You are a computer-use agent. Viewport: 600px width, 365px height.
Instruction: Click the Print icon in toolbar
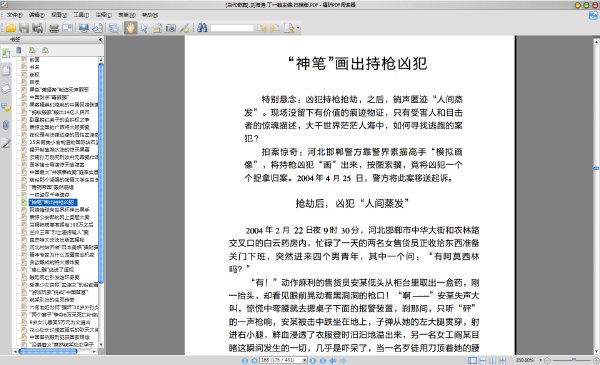54,28
